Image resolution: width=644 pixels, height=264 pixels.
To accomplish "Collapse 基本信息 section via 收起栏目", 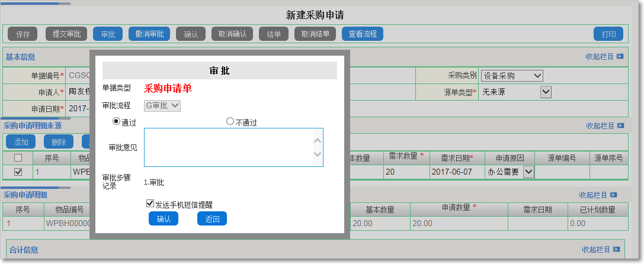I will tap(604, 57).
